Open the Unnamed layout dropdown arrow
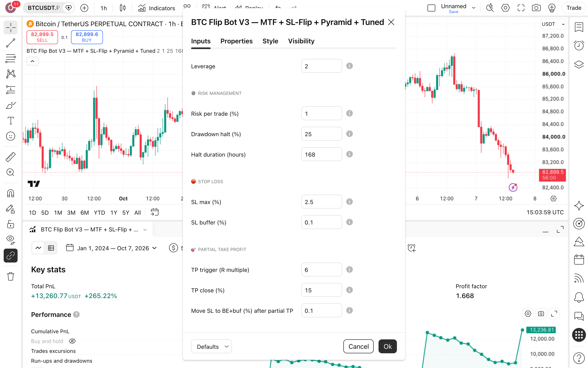This screenshot has width=588, height=368. [473, 8]
